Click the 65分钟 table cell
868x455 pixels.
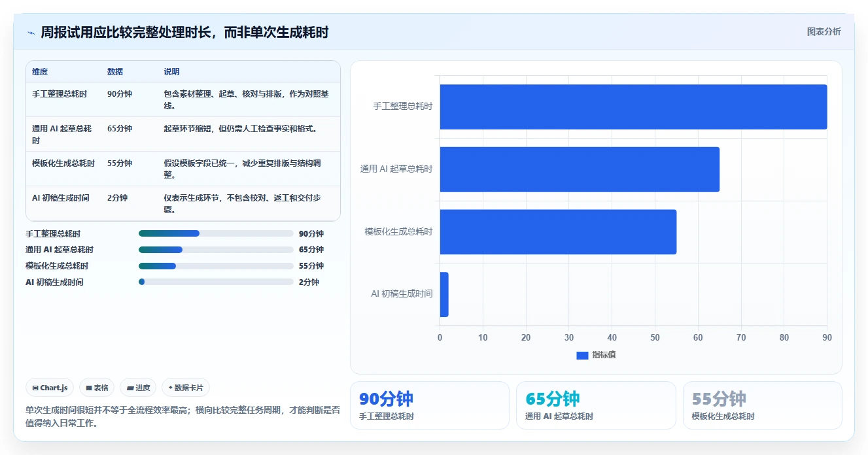(x=120, y=129)
